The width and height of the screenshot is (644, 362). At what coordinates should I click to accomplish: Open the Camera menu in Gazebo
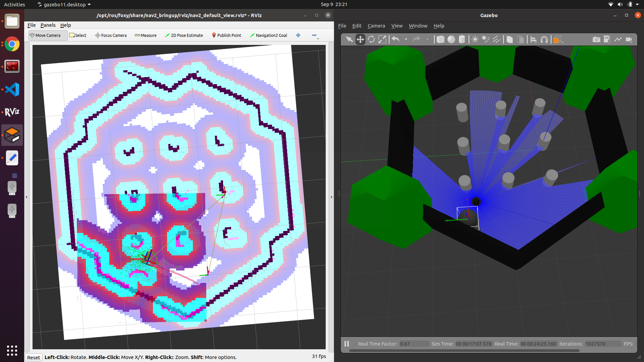(376, 26)
